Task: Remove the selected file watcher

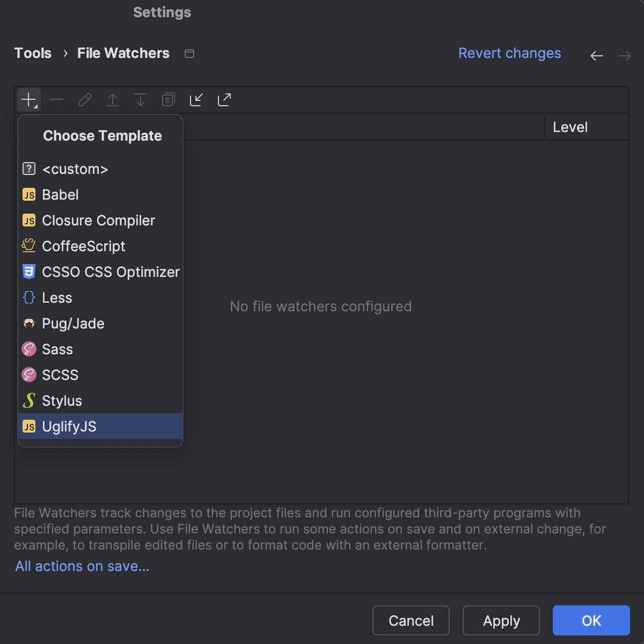Action: [56, 99]
